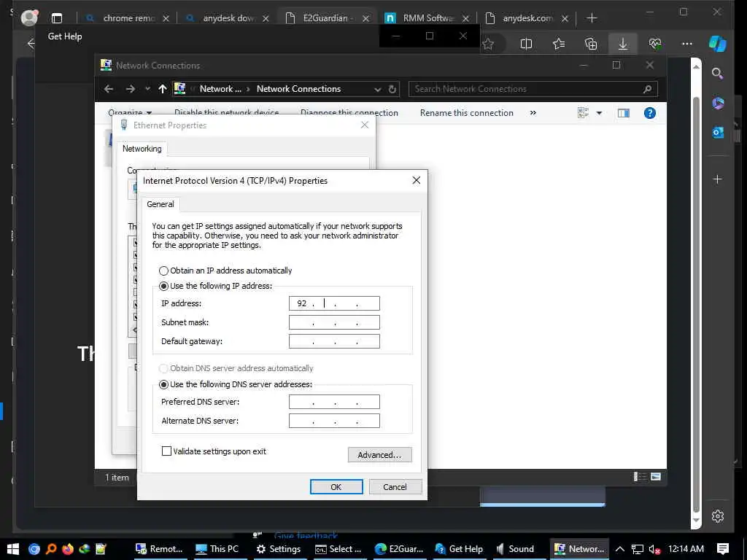Switch to the anydesk download browser tab
Viewport: 747px width, 560px height.
(x=228, y=18)
